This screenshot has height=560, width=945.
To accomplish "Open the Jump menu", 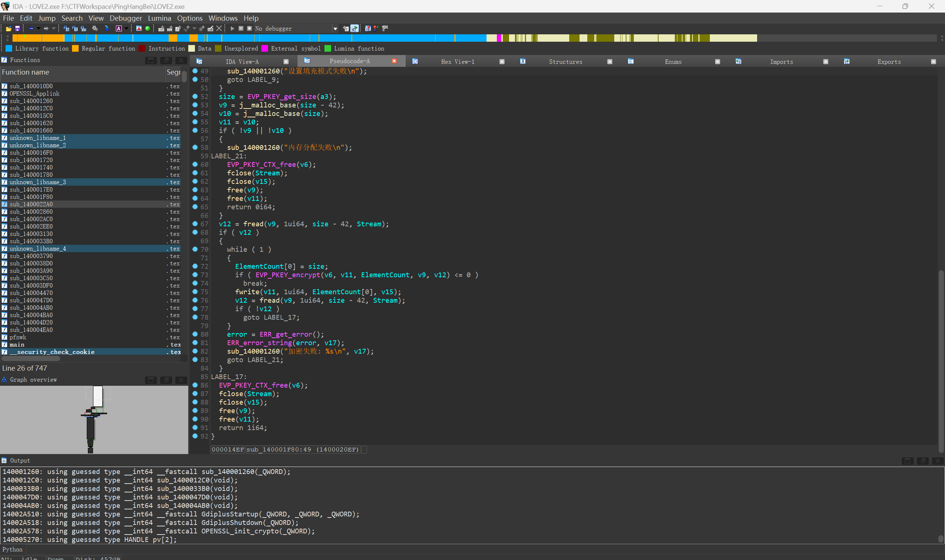I will tap(47, 18).
